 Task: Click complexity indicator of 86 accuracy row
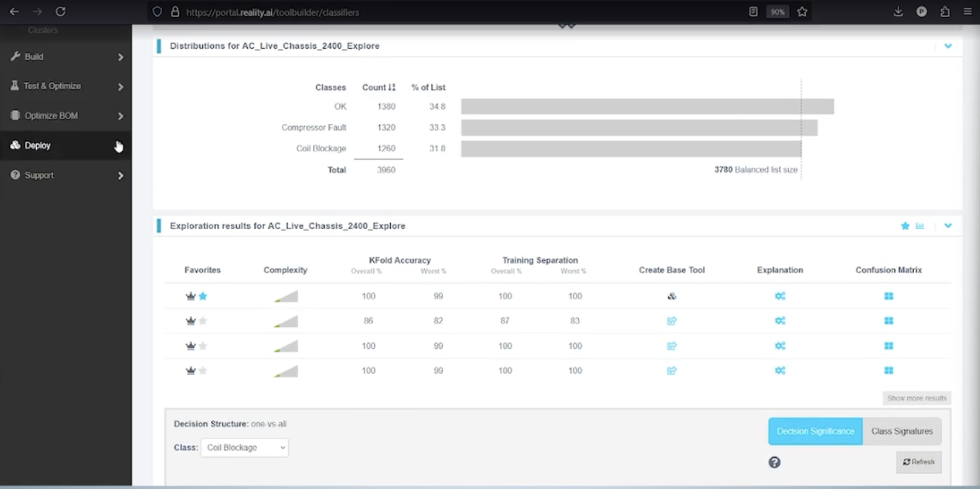[x=286, y=321]
